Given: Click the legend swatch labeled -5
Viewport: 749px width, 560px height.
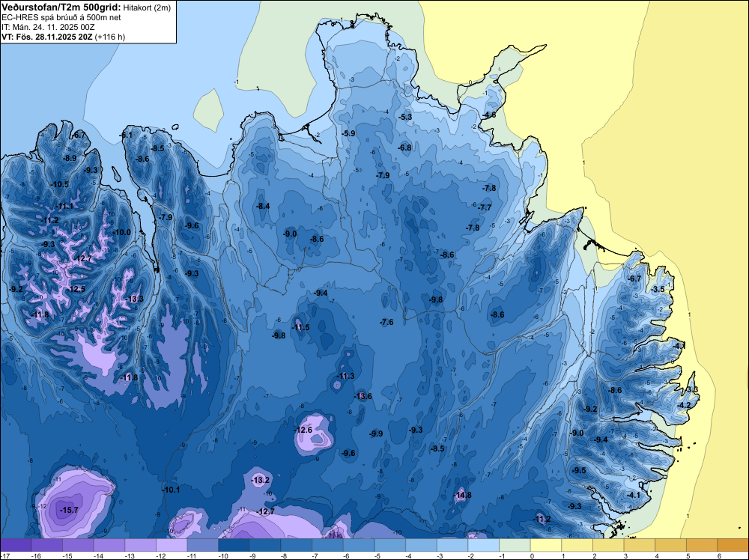Looking at the screenshot, I should pyautogui.click(x=389, y=545).
